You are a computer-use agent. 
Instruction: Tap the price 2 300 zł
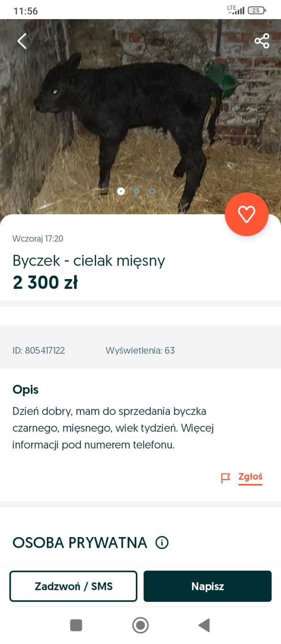45,283
